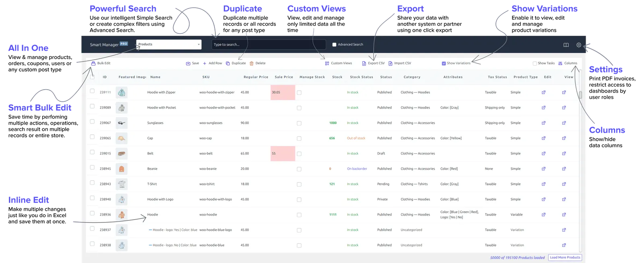
Task: Uncheck the Show Variations checkbox
Action: pos(444,63)
